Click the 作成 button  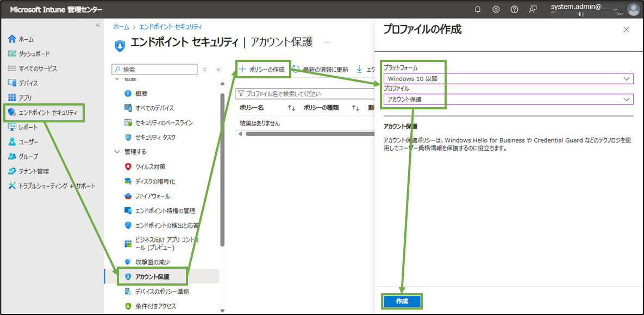pos(402,301)
